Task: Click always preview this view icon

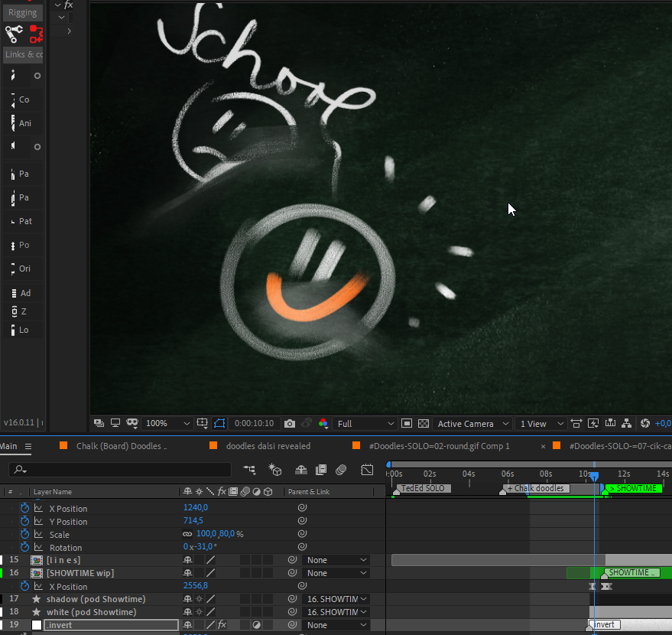Action: point(99,423)
